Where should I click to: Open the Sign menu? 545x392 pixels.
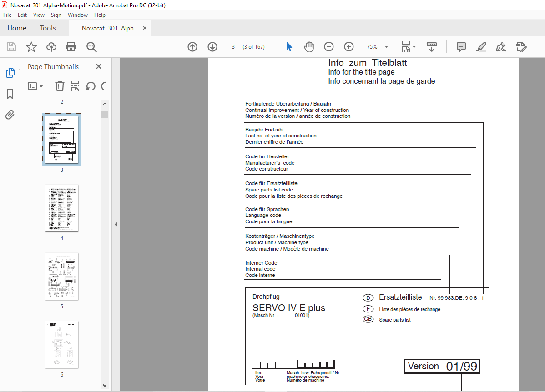coord(56,15)
